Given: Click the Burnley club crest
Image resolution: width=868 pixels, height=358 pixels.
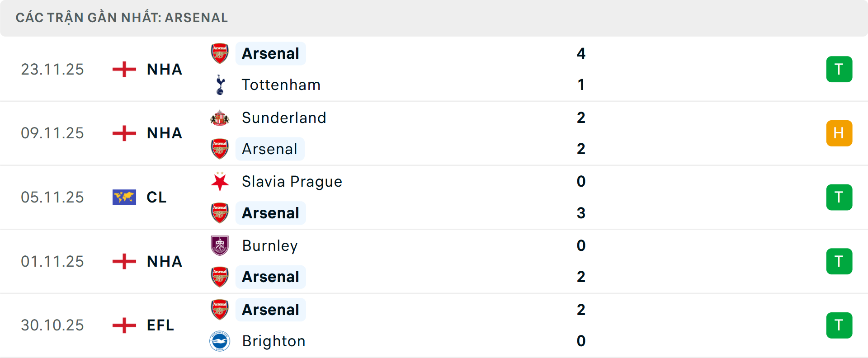Looking at the screenshot, I should 220,246.
